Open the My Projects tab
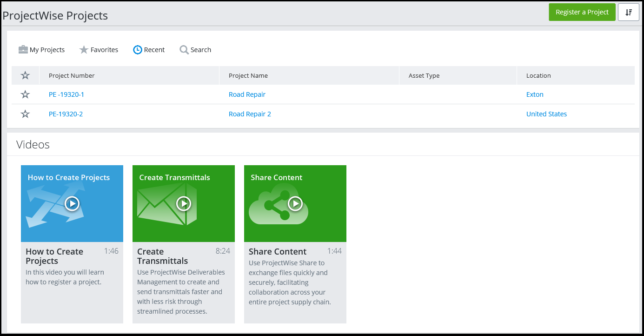The image size is (644, 336). [x=41, y=50]
